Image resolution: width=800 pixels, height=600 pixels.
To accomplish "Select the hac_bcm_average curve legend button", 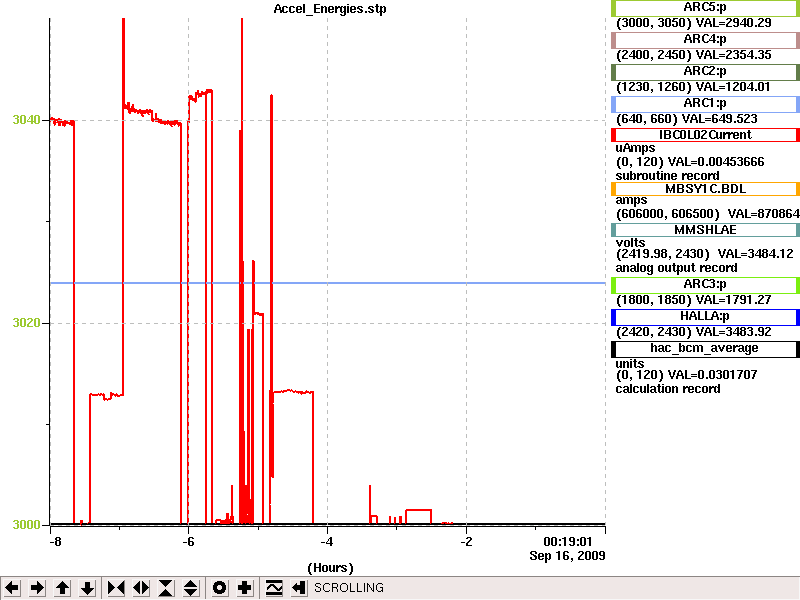I will 705,349.
